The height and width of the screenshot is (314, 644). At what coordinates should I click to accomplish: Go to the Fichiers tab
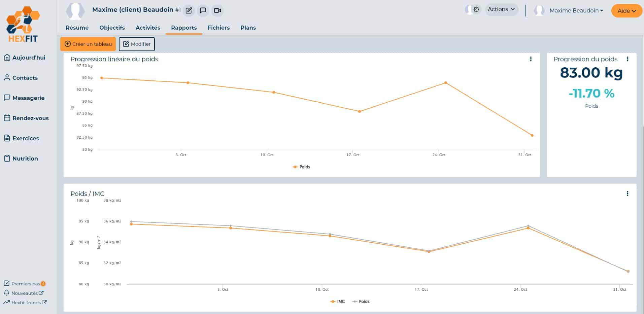coord(218,28)
